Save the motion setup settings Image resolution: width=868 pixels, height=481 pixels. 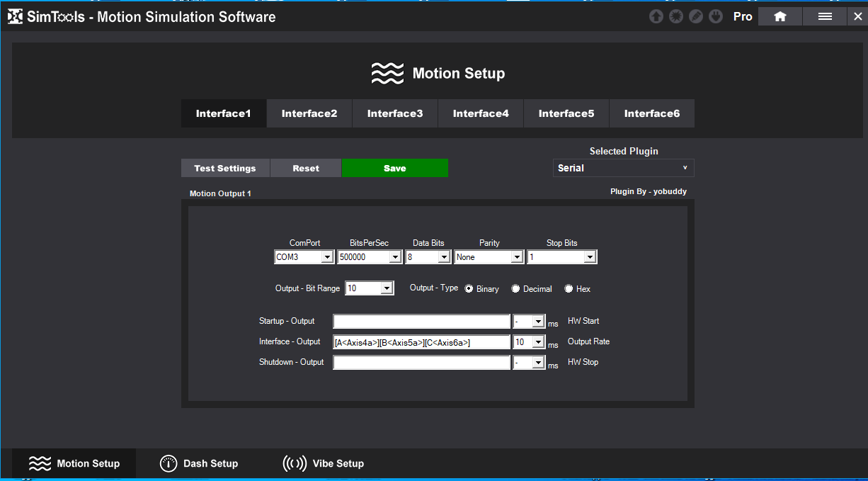(x=395, y=168)
